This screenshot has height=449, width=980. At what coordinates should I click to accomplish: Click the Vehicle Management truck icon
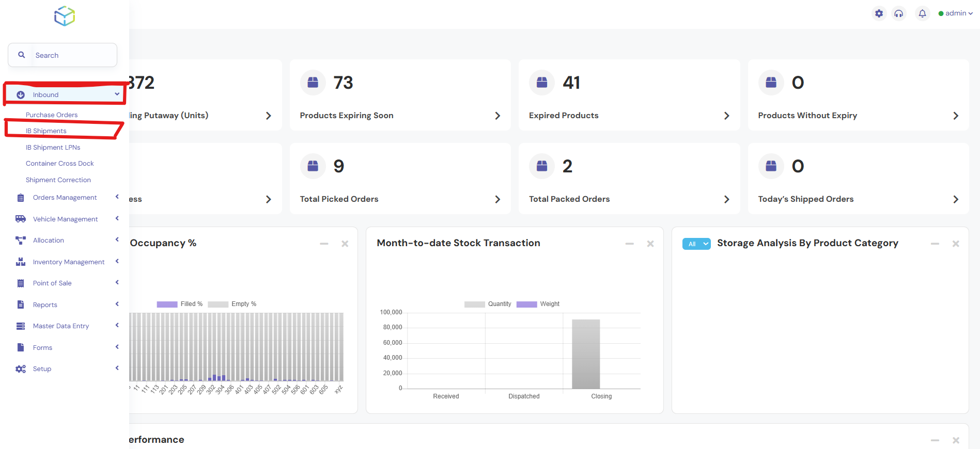(x=21, y=219)
